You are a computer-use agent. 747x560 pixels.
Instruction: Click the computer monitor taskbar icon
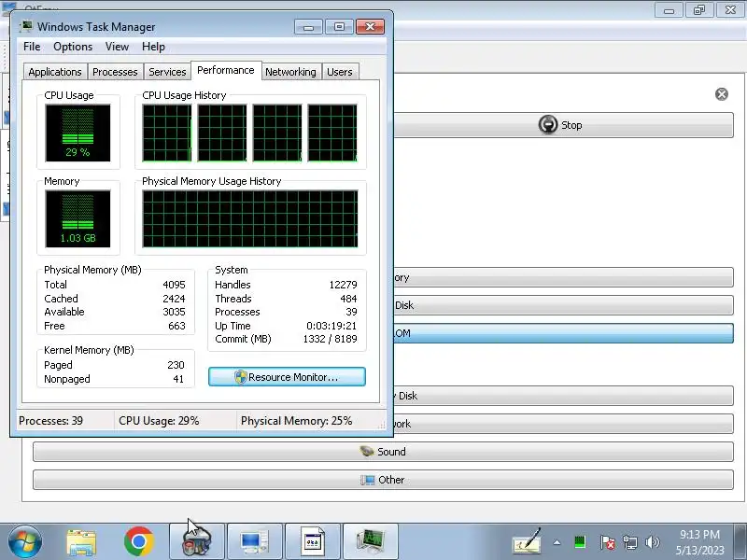(255, 541)
